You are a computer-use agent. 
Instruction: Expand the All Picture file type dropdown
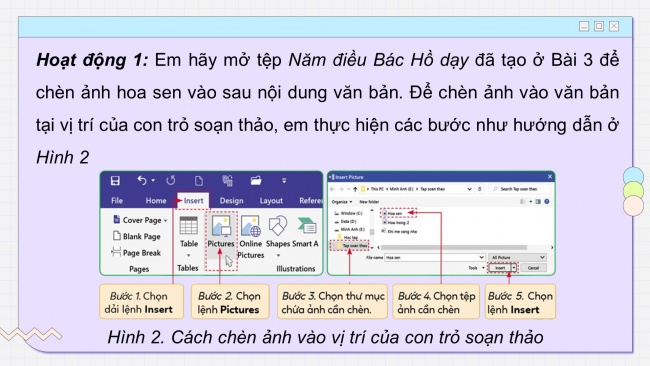click(x=518, y=257)
